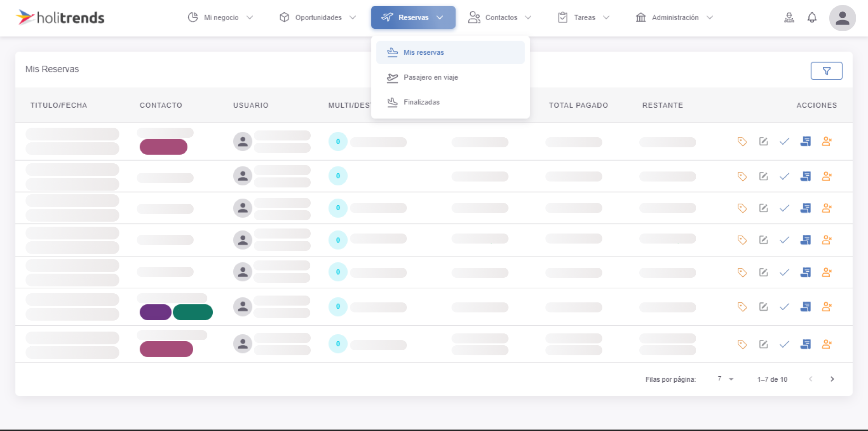Select Finalizadas from the Reservas dropdown
This screenshot has width=868, height=431.
[x=450, y=102]
